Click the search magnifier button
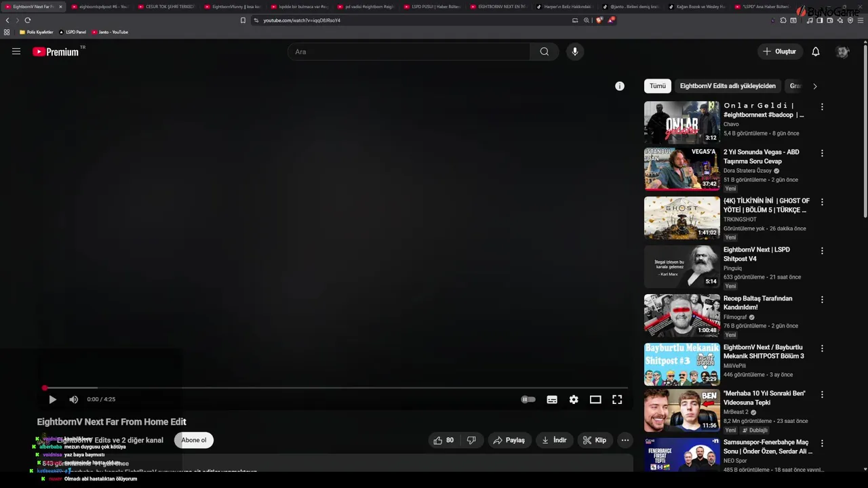Viewport: 868px width, 488px height. [x=544, y=52]
